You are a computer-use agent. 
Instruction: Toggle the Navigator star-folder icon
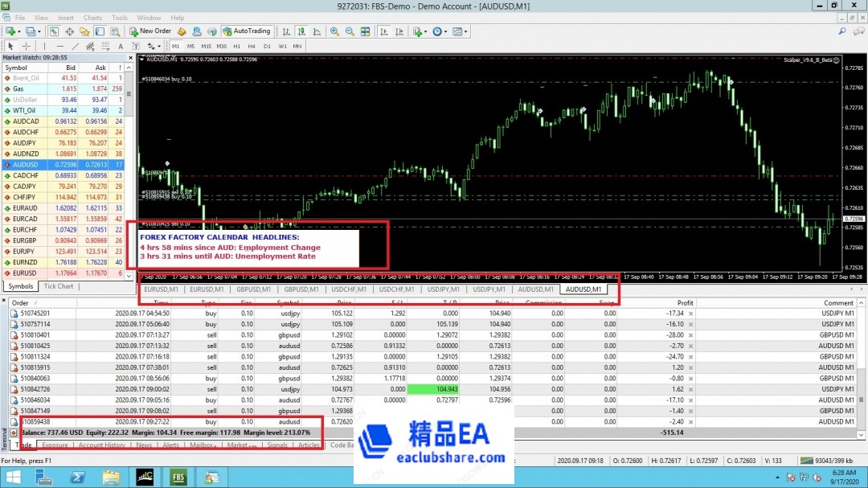(x=84, y=31)
